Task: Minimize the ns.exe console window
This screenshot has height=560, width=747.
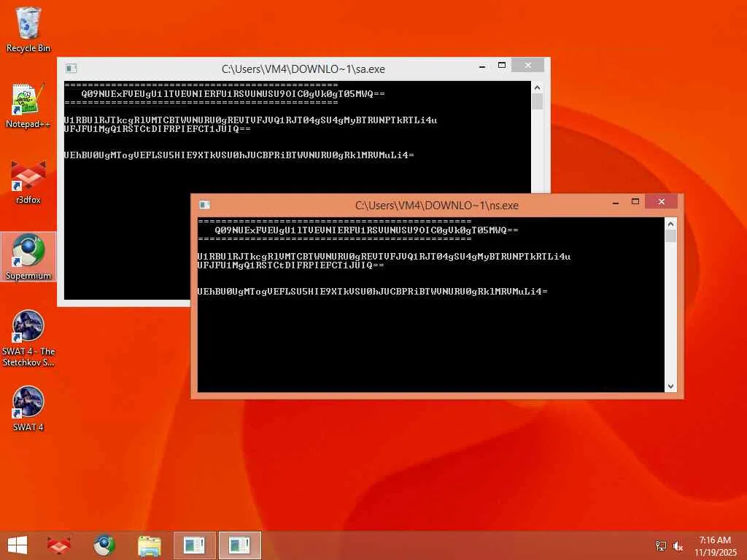Action: [616, 203]
